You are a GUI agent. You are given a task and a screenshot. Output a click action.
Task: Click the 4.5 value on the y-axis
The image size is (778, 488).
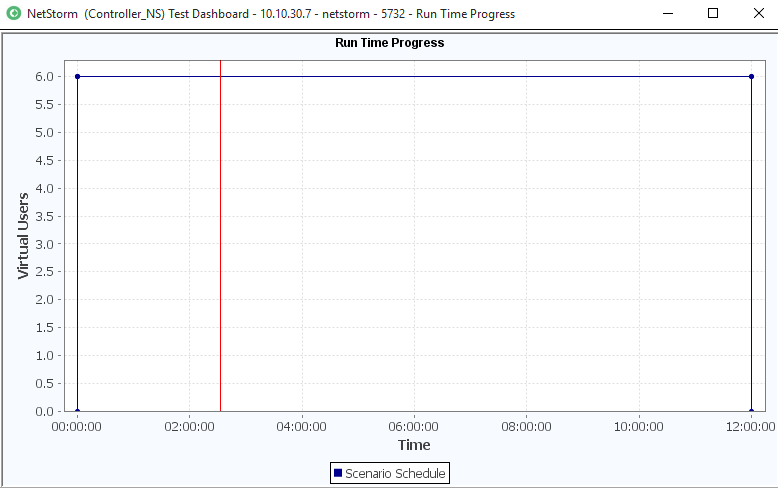click(x=44, y=160)
